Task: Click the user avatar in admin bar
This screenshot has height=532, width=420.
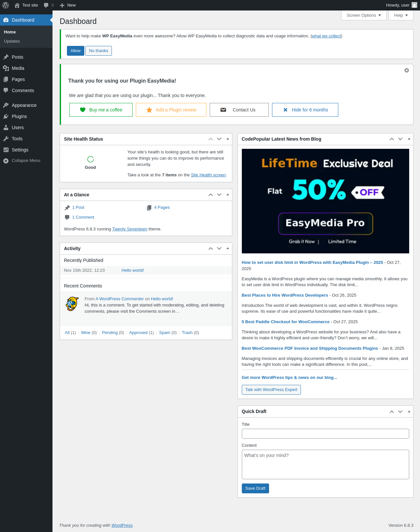Action: pyautogui.click(x=414, y=5)
